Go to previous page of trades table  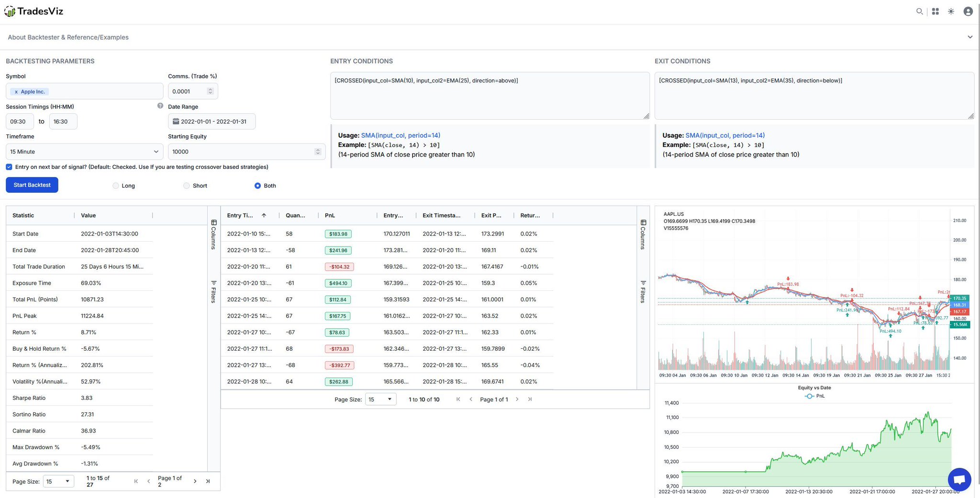471,399
